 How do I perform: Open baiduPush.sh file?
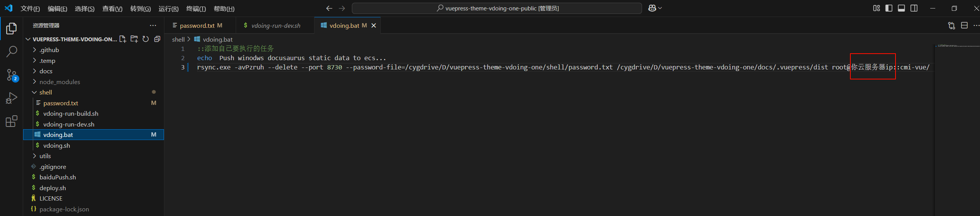93,177
